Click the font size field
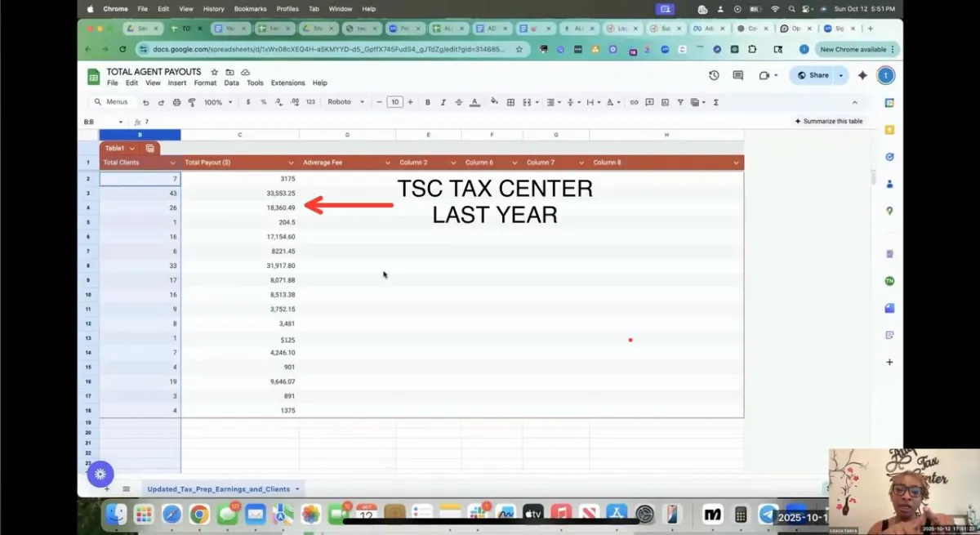Screen dimensions: 980x535 [395, 103]
